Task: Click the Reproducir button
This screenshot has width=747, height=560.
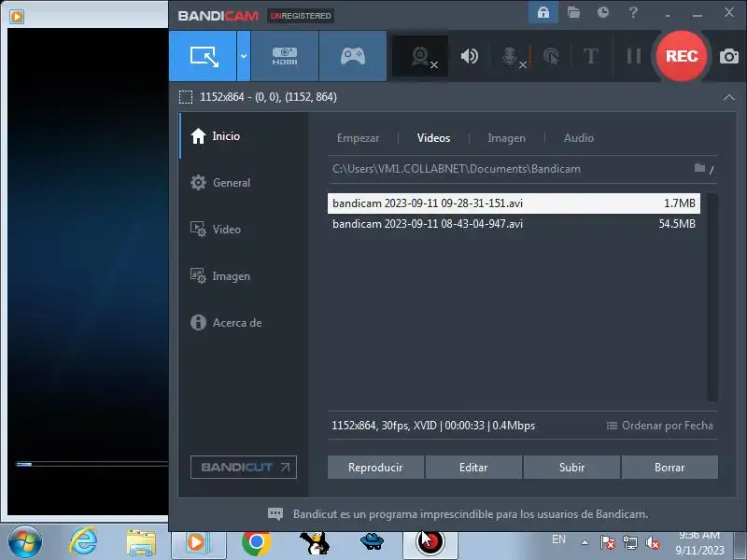Action: (x=375, y=468)
